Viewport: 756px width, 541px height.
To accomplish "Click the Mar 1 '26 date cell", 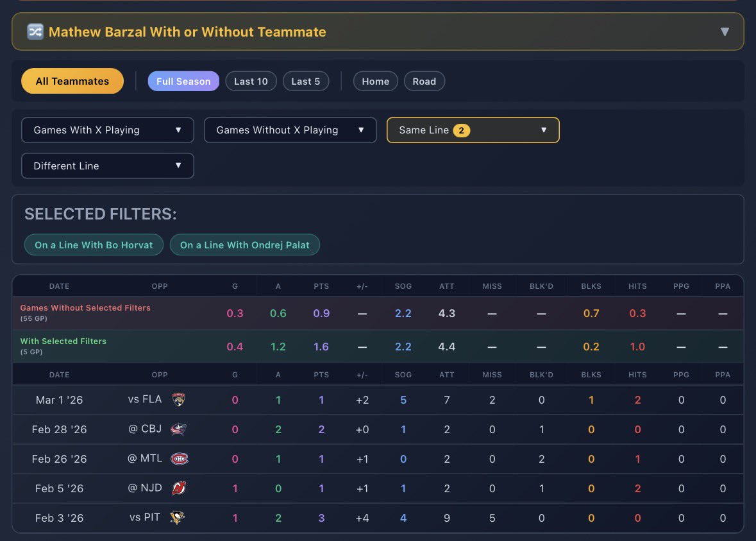I will pyautogui.click(x=59, y=400).
